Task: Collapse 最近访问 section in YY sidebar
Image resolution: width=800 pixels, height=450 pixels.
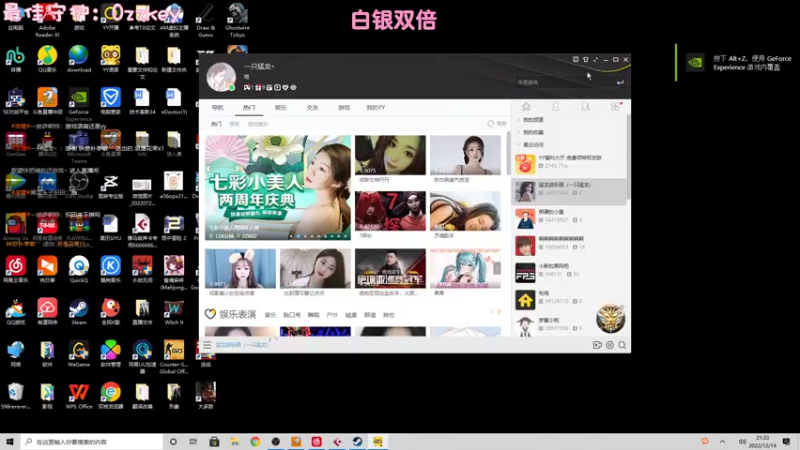Action: pyautogui.click(x=531, y=145)
